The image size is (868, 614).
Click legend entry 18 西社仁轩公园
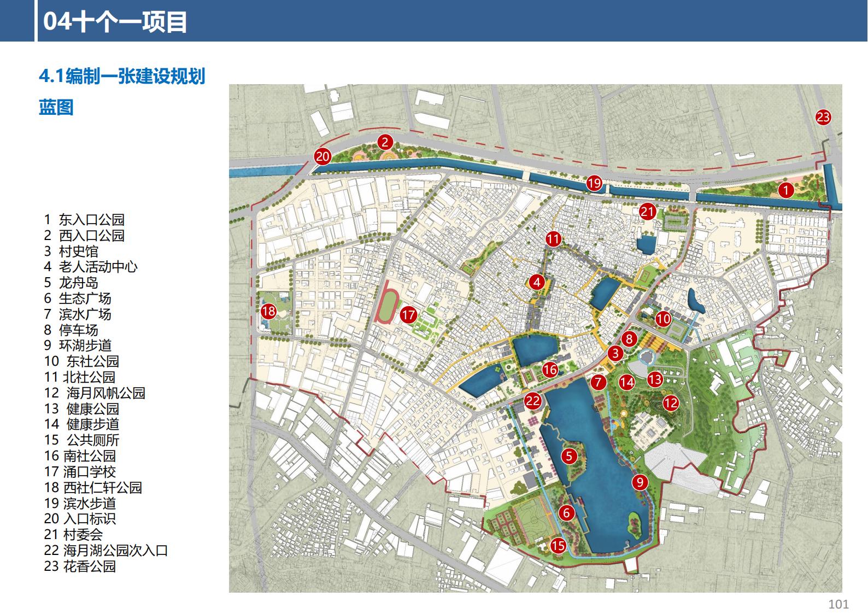click(x=93, y=488)
